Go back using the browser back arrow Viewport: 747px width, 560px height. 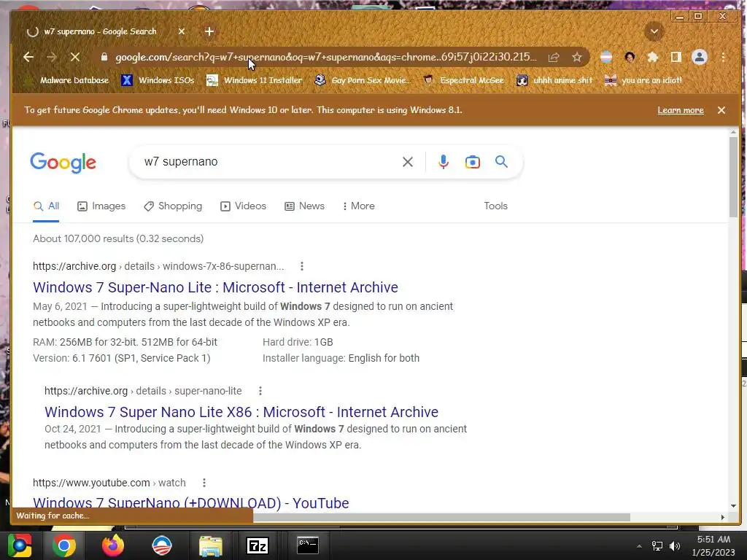tap(28, 57)
